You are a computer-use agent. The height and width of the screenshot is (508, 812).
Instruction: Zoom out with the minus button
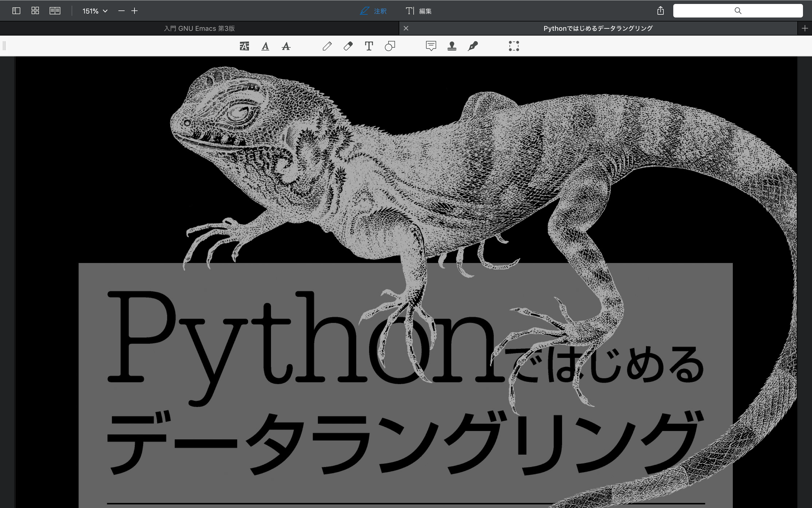122,11
